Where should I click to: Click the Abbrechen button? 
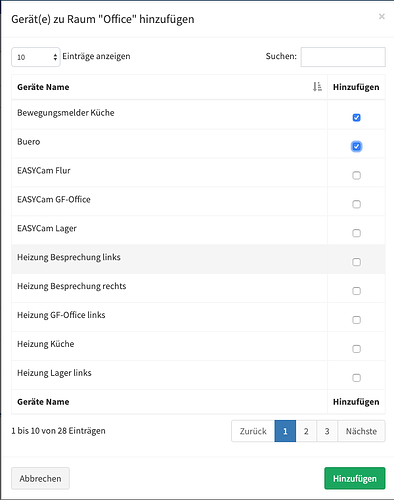point(40,478)
